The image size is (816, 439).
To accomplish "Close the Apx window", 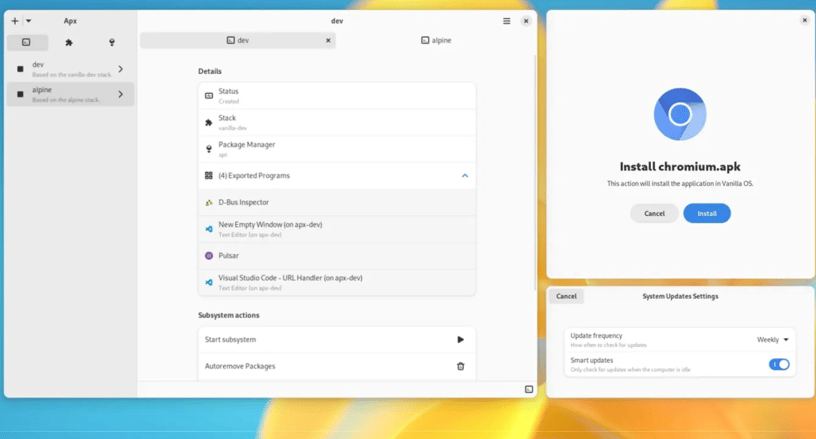I will [526, 21].
